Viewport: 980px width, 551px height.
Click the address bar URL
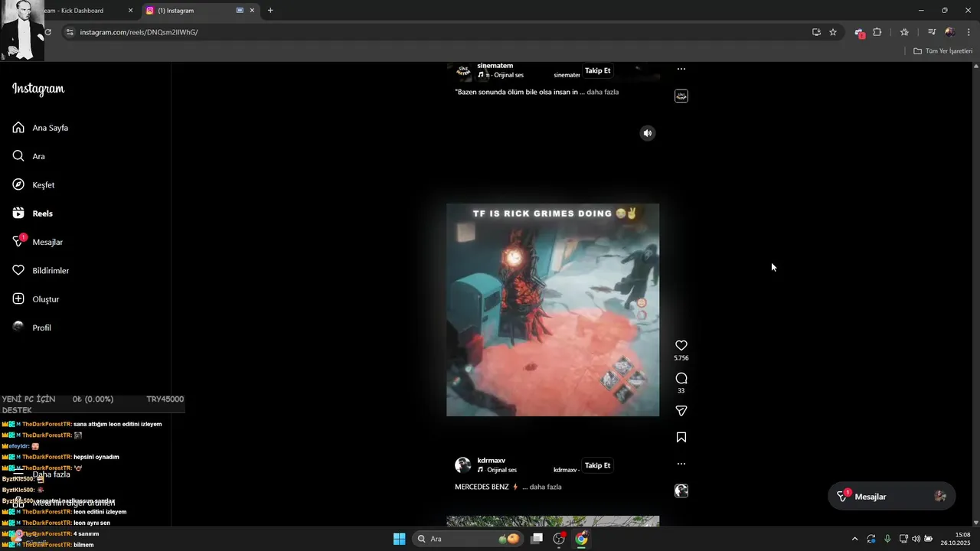pyautogui.click(x=139, y=32)
